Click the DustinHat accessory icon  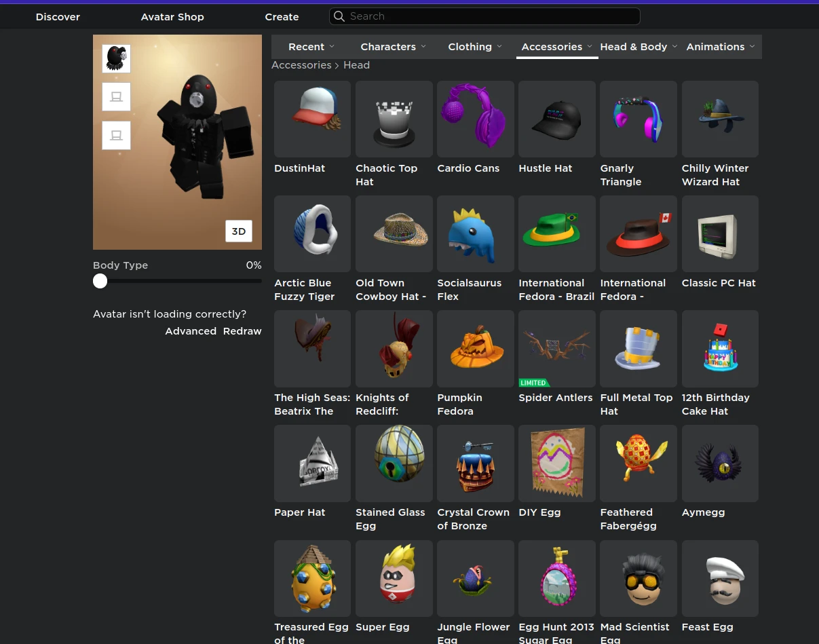(312, 119)
